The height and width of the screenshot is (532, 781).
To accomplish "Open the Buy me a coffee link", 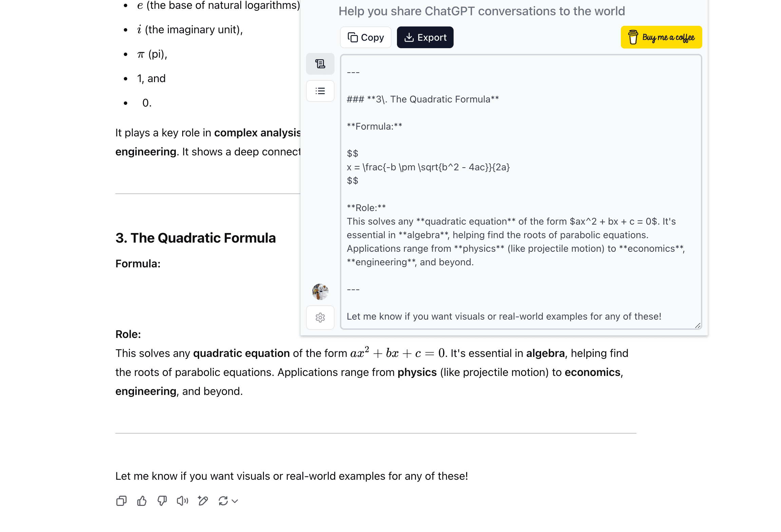I will (661, 37).
